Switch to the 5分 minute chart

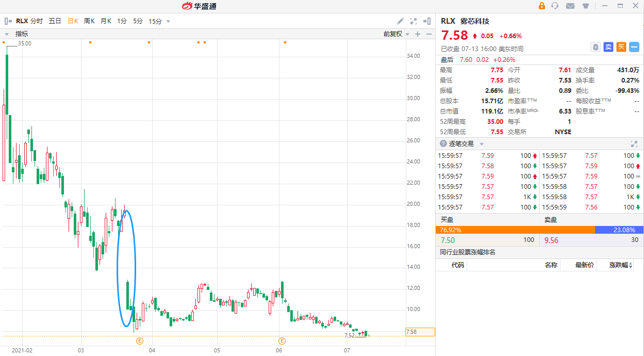point(138,21)
